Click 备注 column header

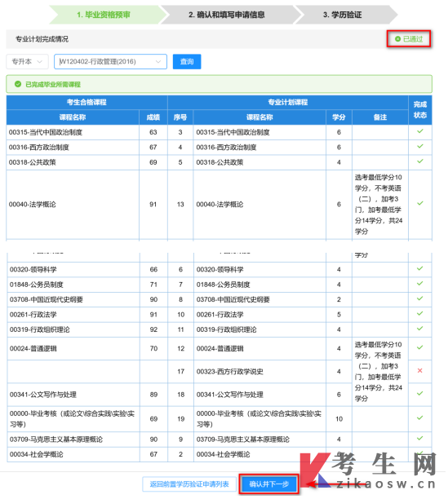point(380,117)
